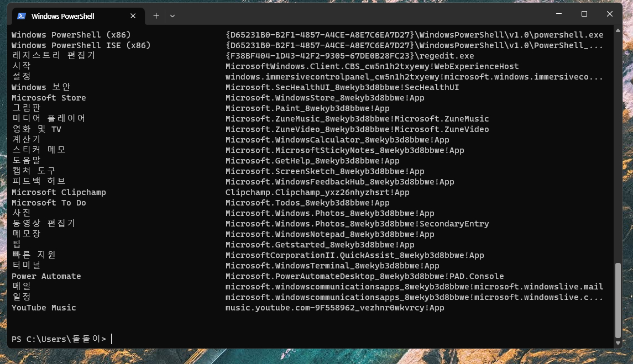Click the text Windows 보안
Viewport: 633px width, 364px height.
click(41, 87)
